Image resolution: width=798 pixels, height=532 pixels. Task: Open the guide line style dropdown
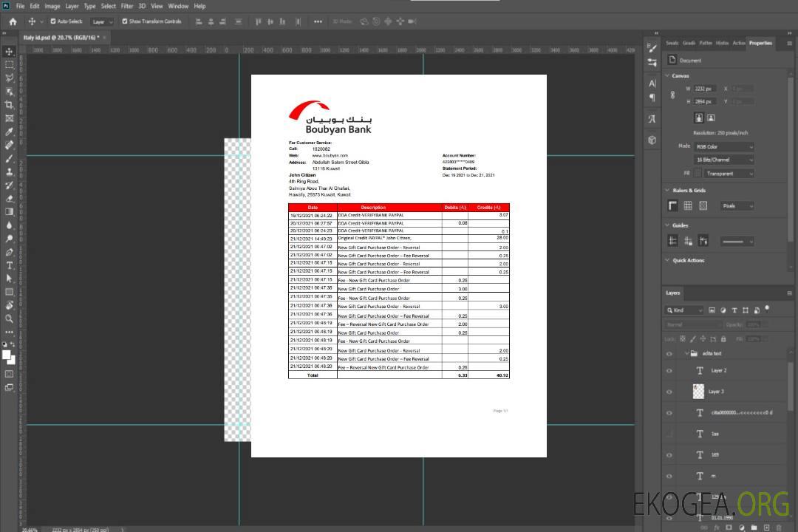pos(737,242)
